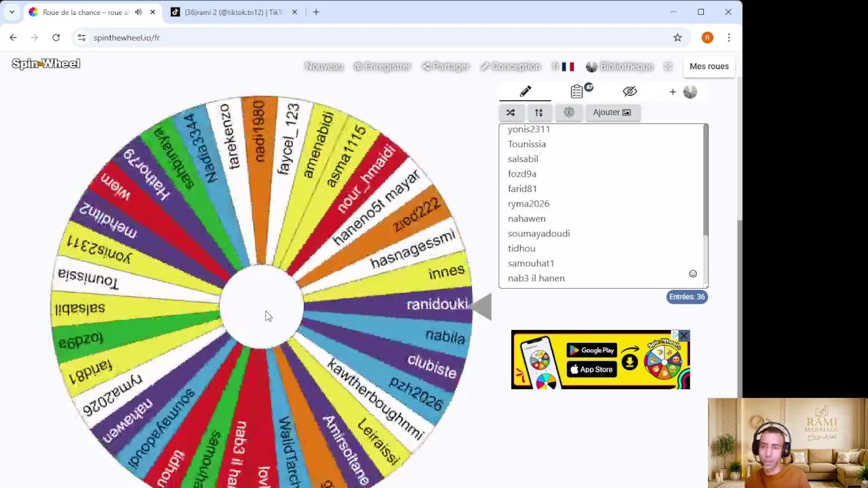Screen dimensions: 868x488
Task: Select entry yonis2311 in list
Action: [x=529, y=129]
